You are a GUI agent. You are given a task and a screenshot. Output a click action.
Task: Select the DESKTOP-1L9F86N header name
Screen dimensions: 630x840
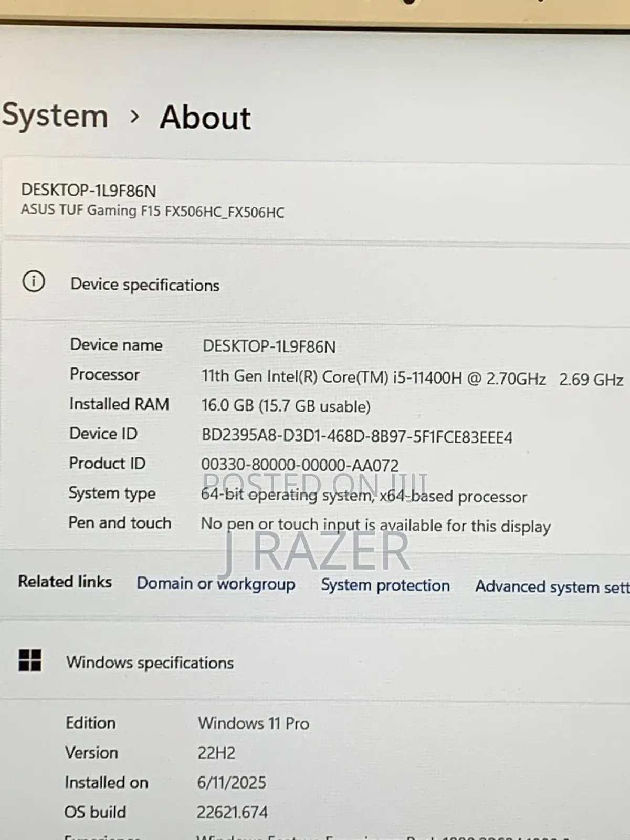tap(89, 190)
